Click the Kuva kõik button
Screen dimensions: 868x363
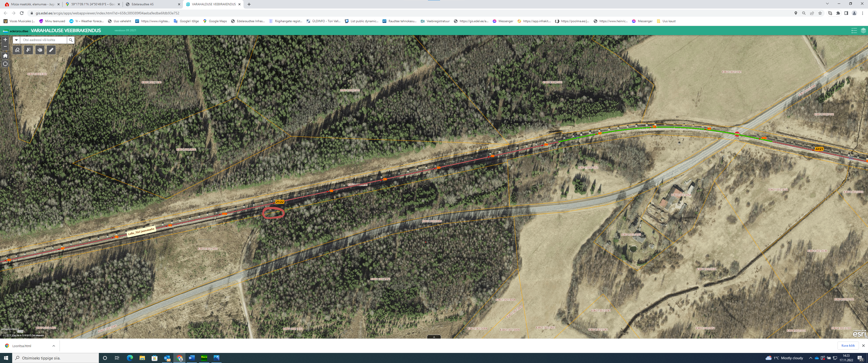tap(848, 346)
